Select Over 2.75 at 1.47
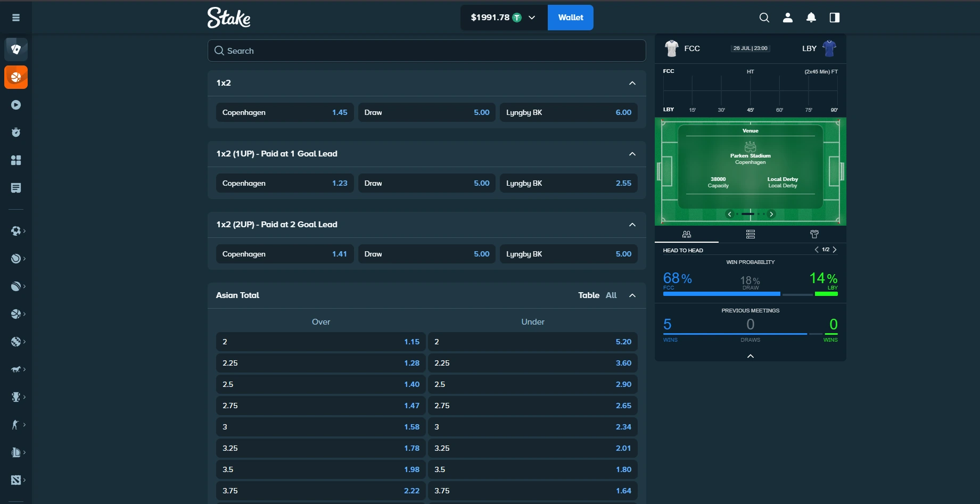 coord(321,406)
